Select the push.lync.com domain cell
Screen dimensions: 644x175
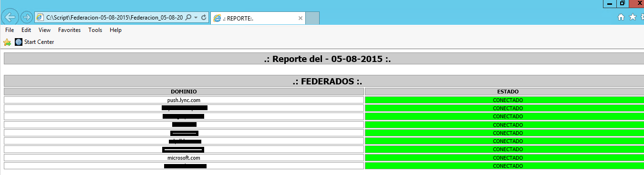click(x=184, y=100)
